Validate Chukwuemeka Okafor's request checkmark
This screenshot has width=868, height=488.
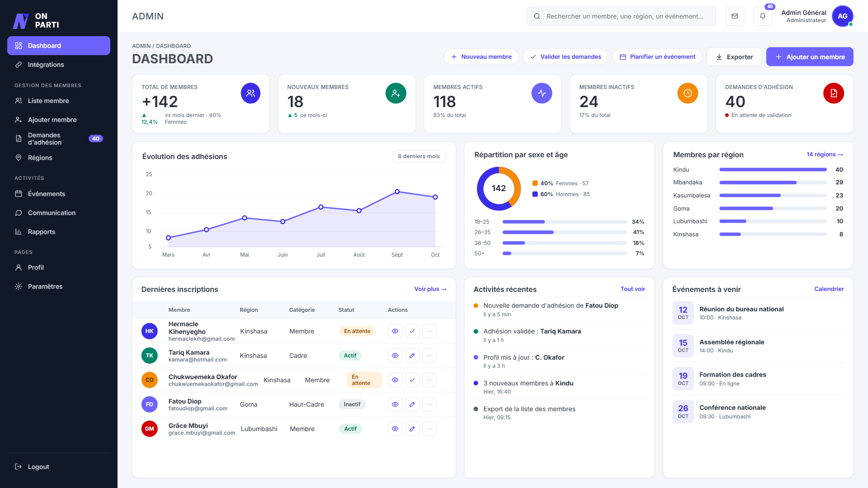coord(412,380)
